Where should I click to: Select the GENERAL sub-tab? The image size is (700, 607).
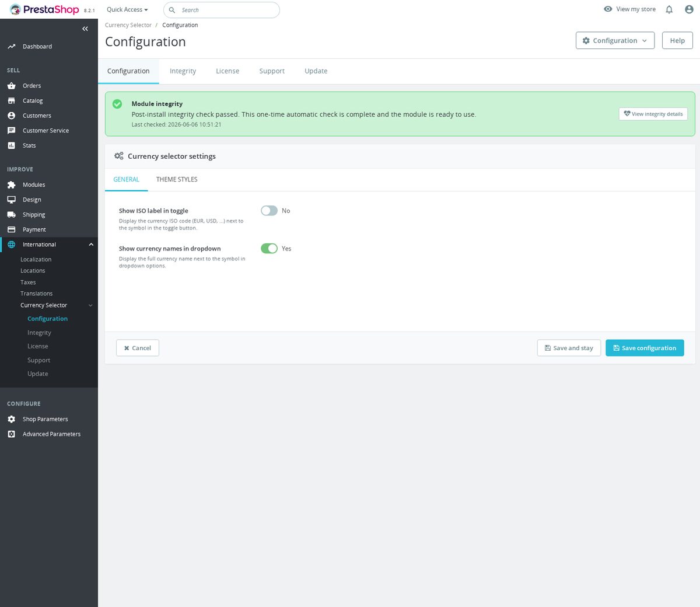click(126, 180)
